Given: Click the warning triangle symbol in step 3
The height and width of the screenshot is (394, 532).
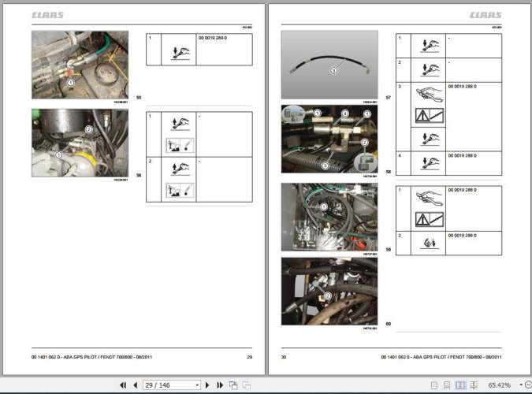Looking at the screenshot, I should (x=422, y=116).
